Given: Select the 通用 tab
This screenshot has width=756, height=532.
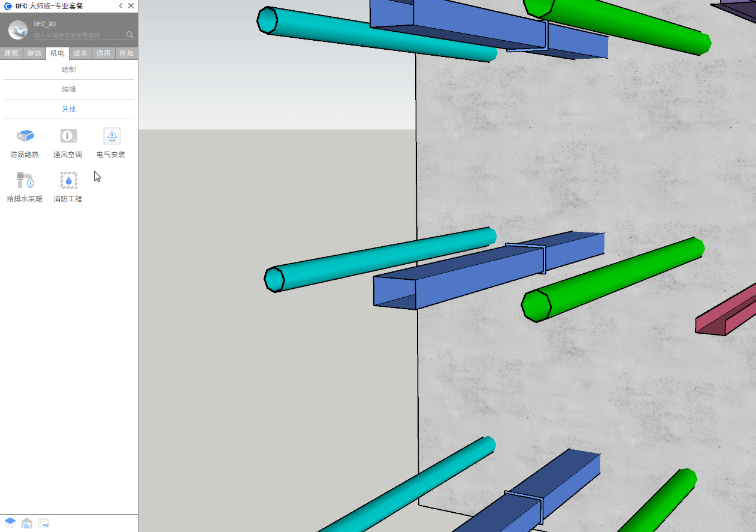Looking at the screenshot, I should click(103, 53).
